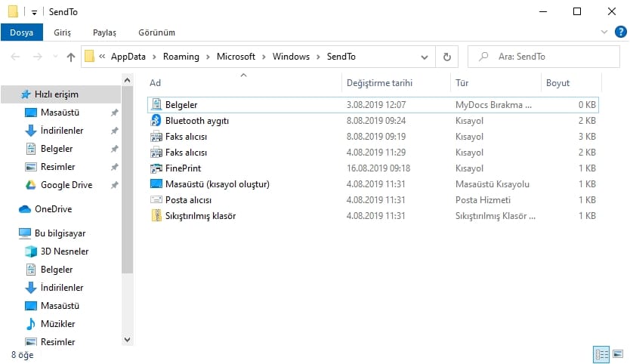630x364 pixels.
Task: Click the Masaüstü Kısayolu type cell
Action: tap(493, 184)
